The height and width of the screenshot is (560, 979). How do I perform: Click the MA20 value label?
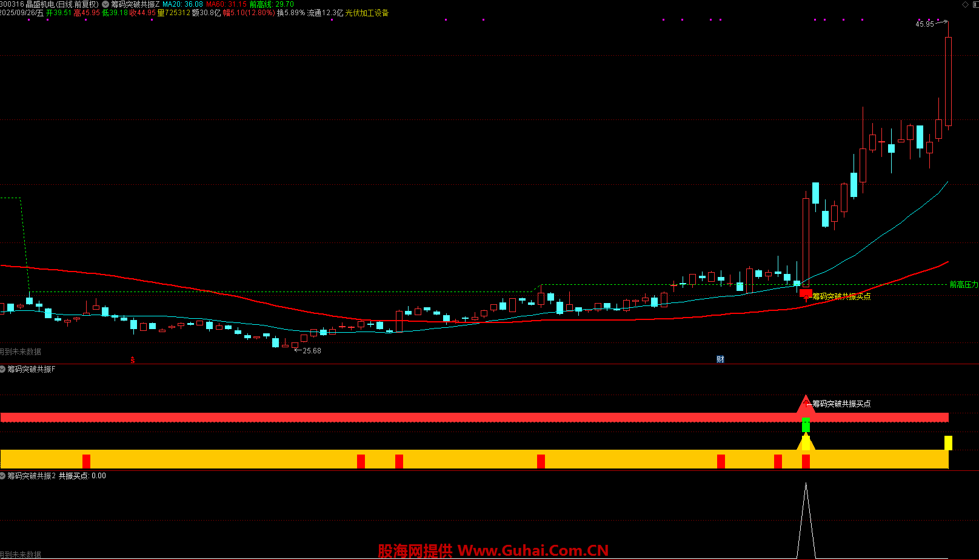(x=182, y=4)
